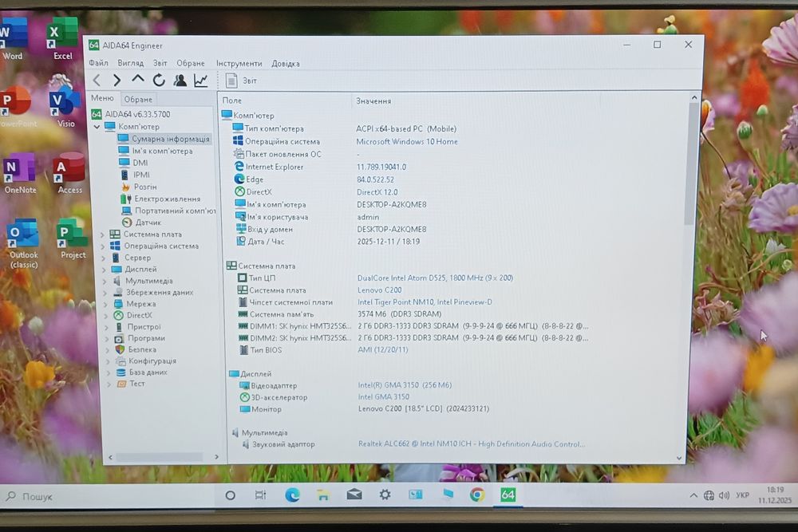This screenshot has height=532, width=798.
Task: Expand the Мультимедіа tree node
Action: [x=105, y=281]
